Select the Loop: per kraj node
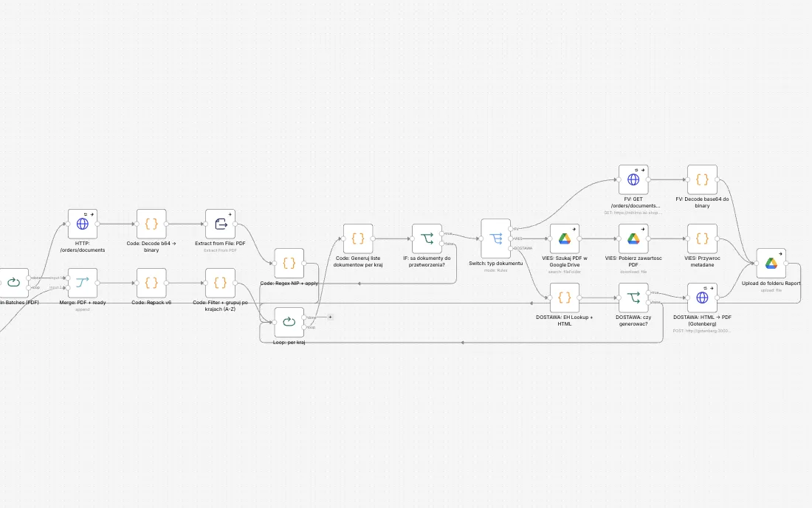812x508 pixels. (289, 322)
